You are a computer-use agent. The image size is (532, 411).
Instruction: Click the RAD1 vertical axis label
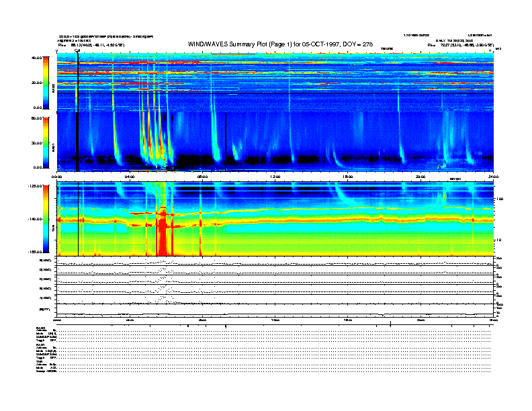coord(53,148)
